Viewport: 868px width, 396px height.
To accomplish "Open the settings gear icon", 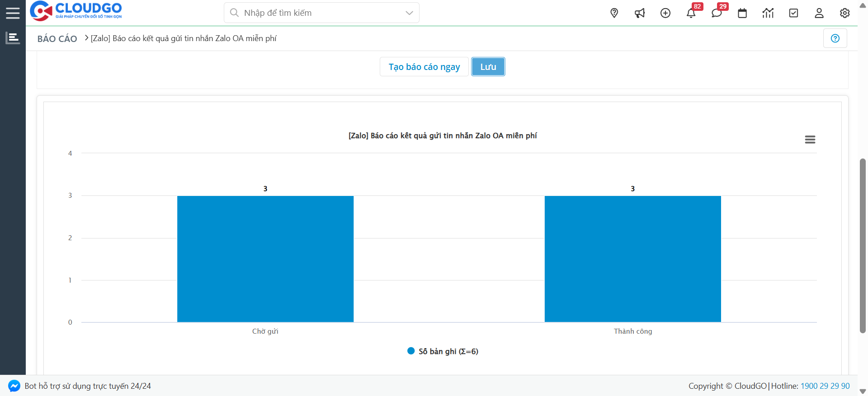I will coord(844,13).
